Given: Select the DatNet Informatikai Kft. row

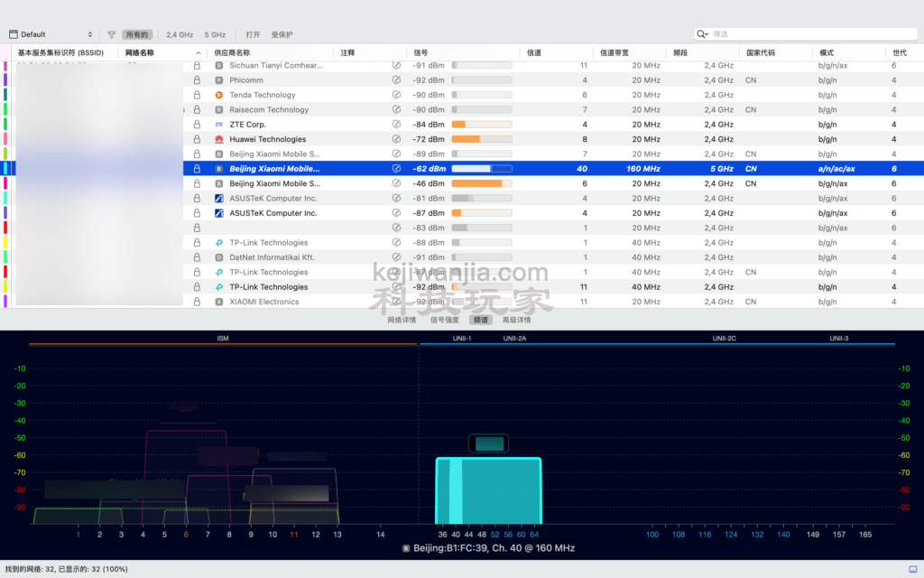Looking at the screenshot, I should 462,257.
